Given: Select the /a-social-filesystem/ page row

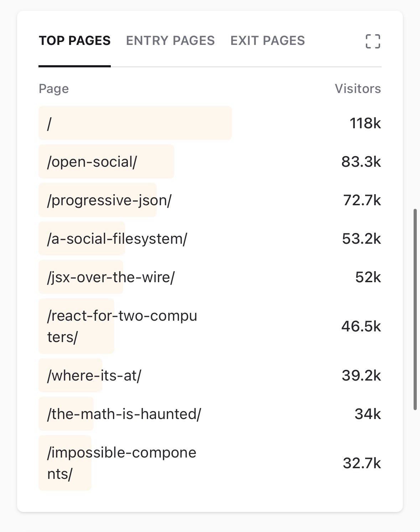Looking at the screenshot, I should coord(117,239).
